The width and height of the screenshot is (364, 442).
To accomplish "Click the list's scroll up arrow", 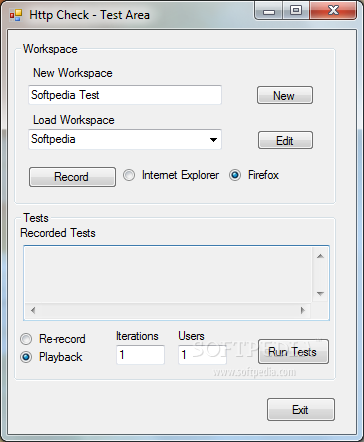I will [x=320, y=256].
